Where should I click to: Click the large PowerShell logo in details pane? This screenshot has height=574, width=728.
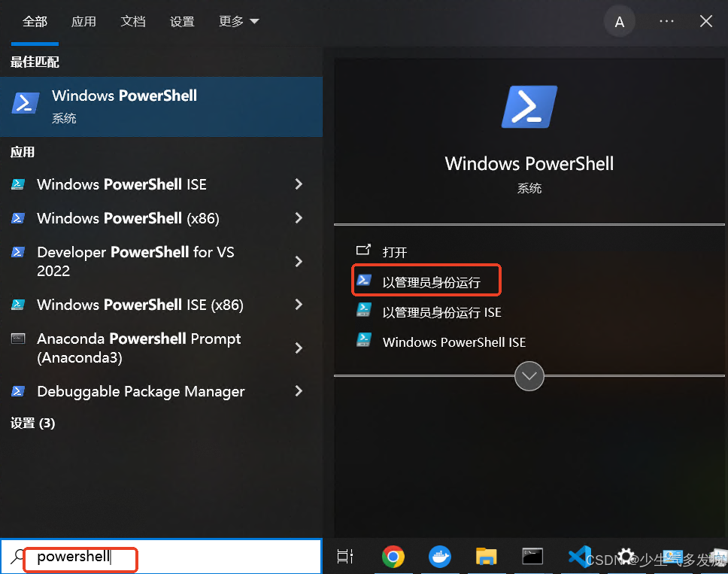click(x=529, y=107)
